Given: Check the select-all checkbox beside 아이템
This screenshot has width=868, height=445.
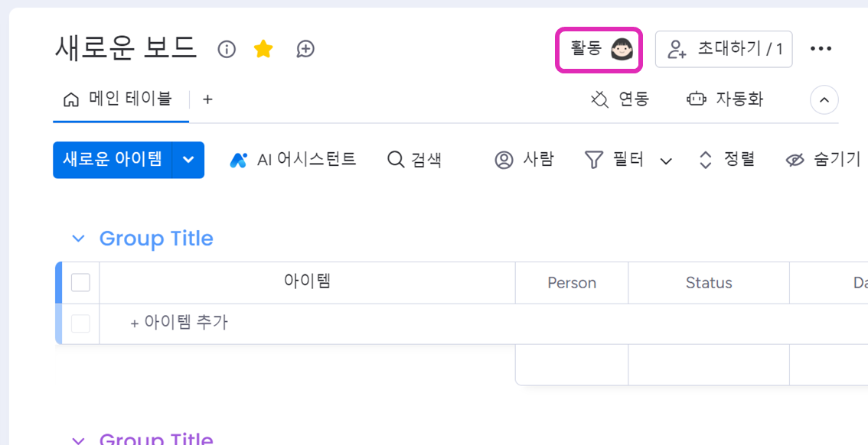Looking at the screenshot, I should [80, 283].
